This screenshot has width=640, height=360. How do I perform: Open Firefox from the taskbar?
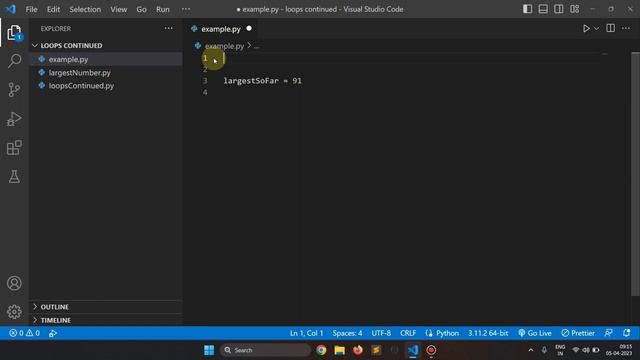pyautogui.click(x=358, y=350)
